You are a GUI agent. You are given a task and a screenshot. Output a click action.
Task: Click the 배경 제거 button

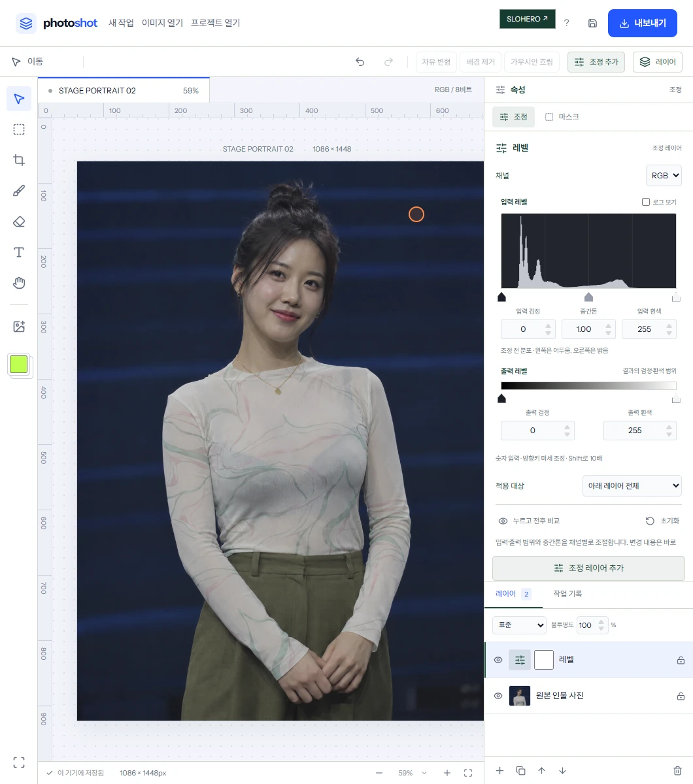481,62
